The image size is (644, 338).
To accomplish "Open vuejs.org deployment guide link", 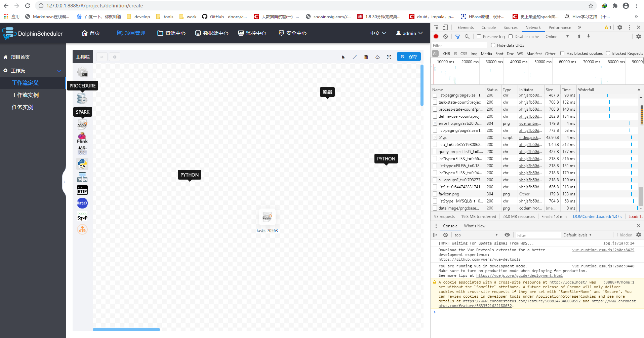I will (519, 275).
